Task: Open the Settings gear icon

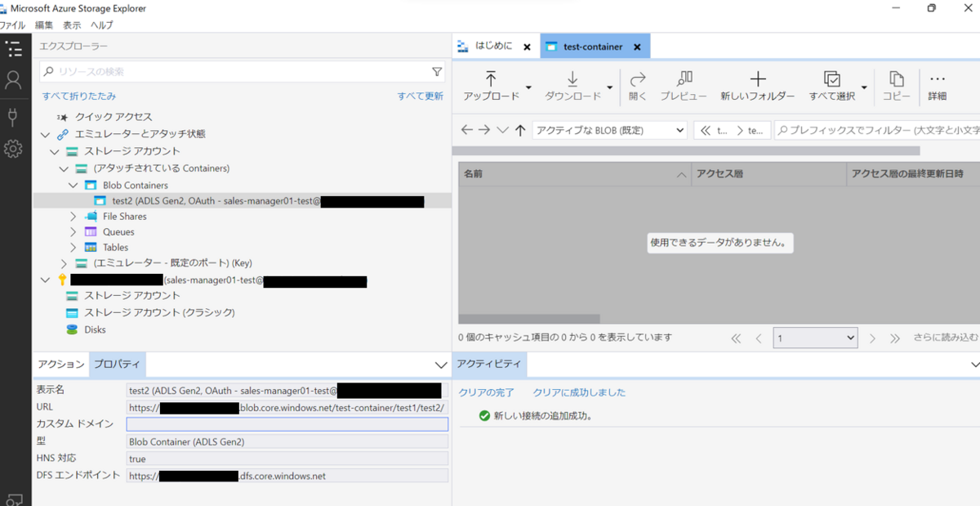Action: (x=13, y=149)
